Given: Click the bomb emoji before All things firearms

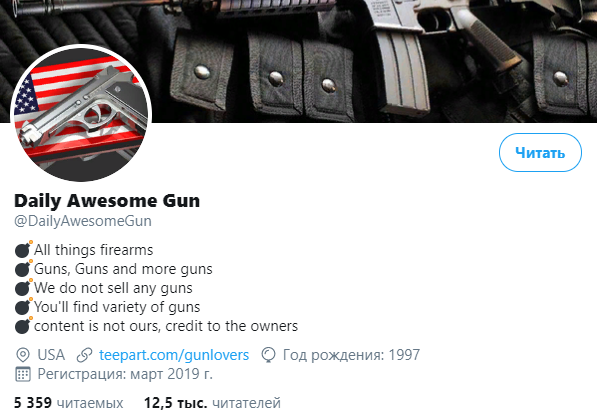Looking at the screenshot, I should tap(24, 249).
